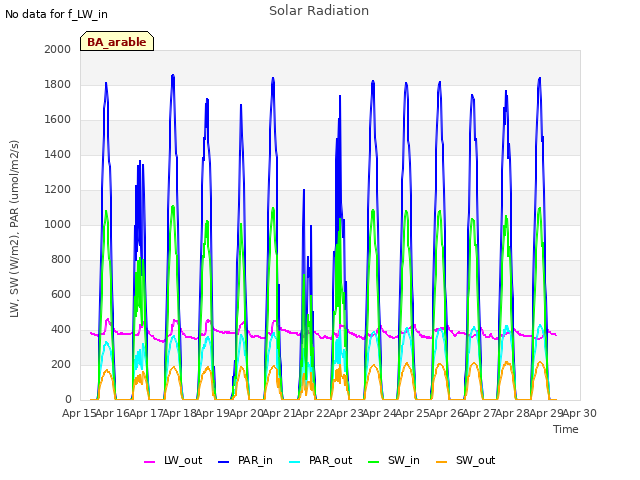Toggle the LW_out legend entry
640x480 pixels.
coord(173,461)
